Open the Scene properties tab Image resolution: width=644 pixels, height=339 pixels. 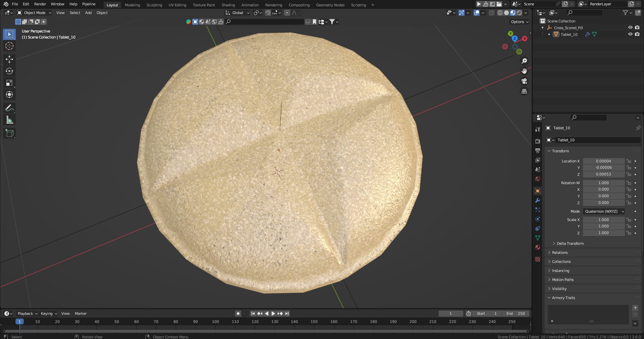(x=538, y=169)
